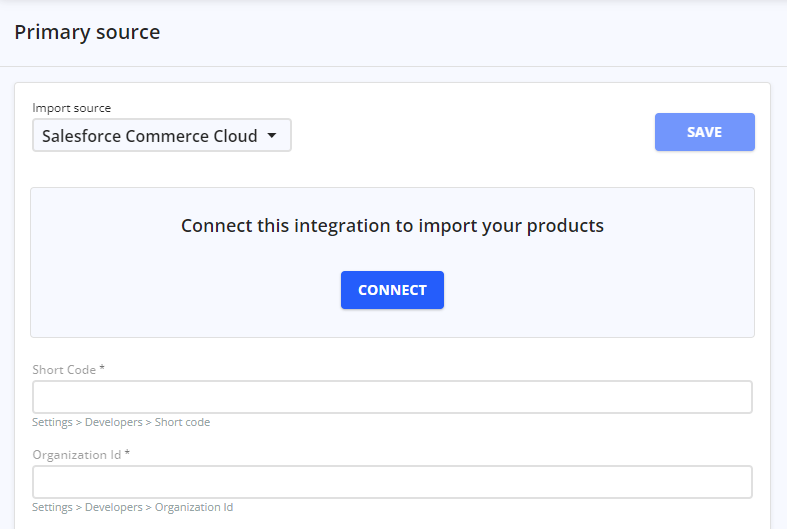Image resolution: width=787 pixels, height=529 pixels.
Task: Click 'Connect this integration to import your products' text
Action: pyautogui.click(x=392, y=226)
